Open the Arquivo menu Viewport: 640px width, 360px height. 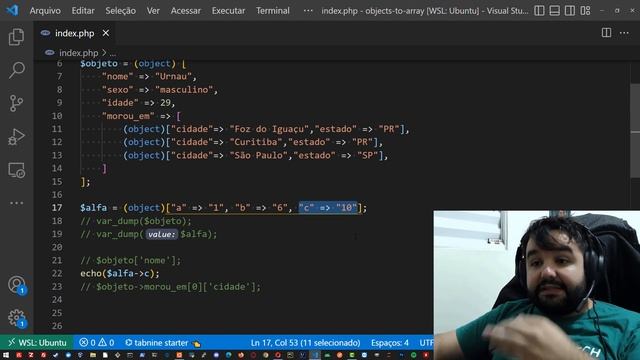[x=45, y=11]
